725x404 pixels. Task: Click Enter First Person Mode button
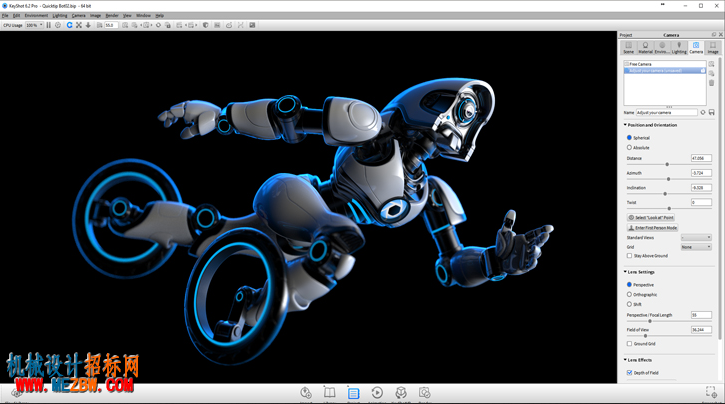pos(652,227)
